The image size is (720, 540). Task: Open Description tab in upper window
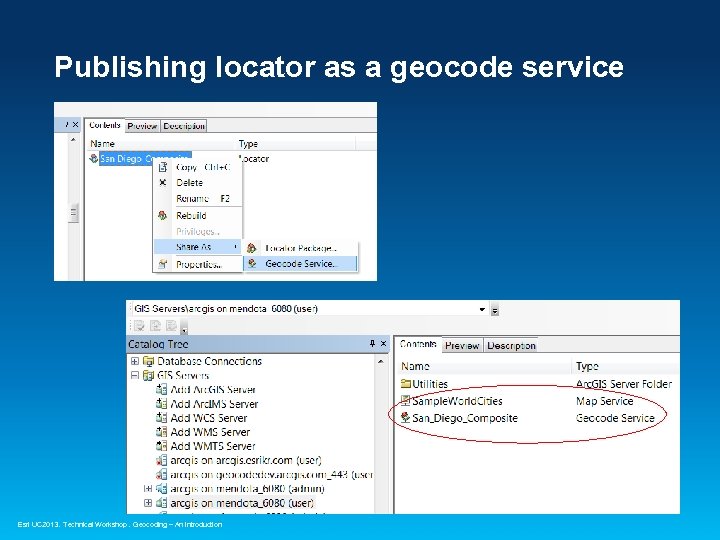click(184, 126)
